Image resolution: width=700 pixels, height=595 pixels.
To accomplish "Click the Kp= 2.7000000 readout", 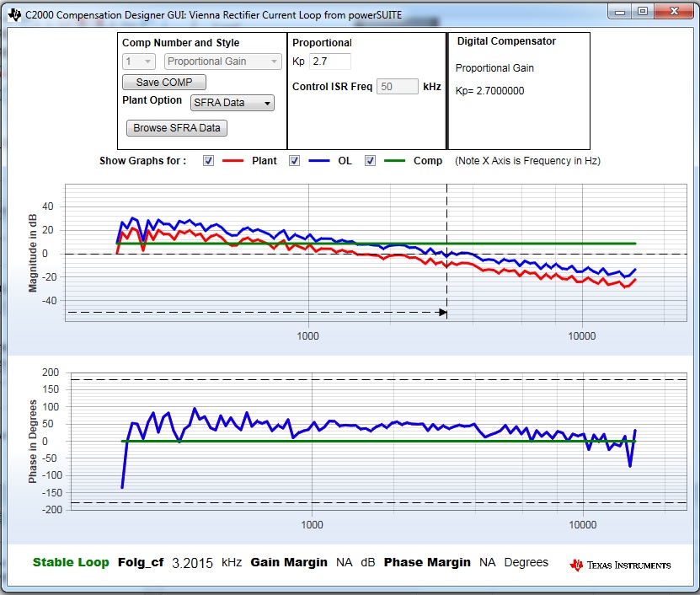I will tap(489, 91).
